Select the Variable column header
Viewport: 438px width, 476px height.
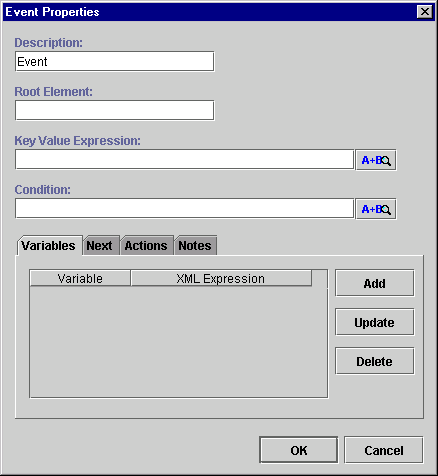click(x=80, y=278)
